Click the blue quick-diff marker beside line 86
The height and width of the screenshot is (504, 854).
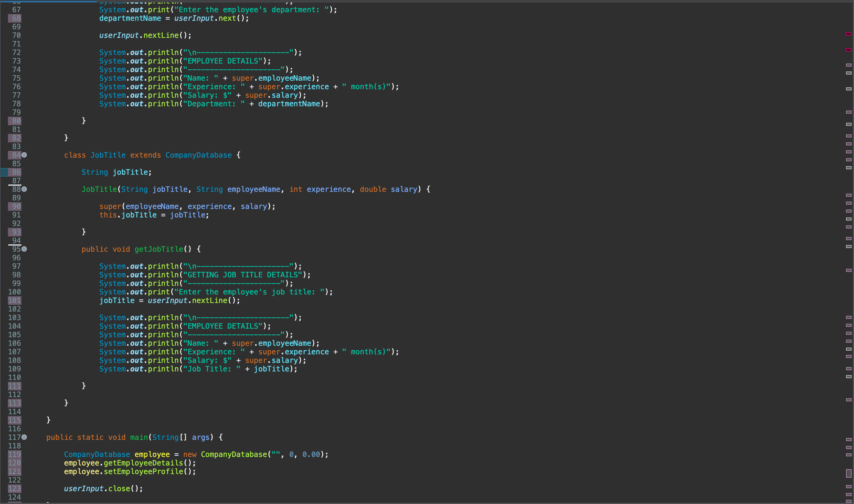click(x=4, y=172)
